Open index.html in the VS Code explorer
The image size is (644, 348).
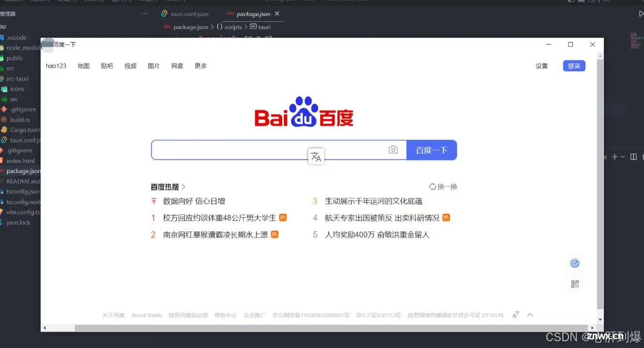click(x=20, y=160)
